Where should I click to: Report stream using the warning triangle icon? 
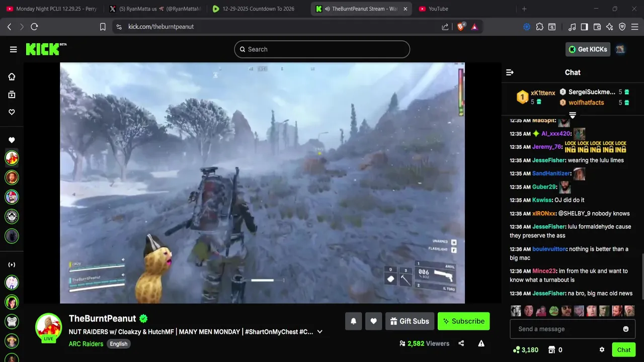[481, 343]
